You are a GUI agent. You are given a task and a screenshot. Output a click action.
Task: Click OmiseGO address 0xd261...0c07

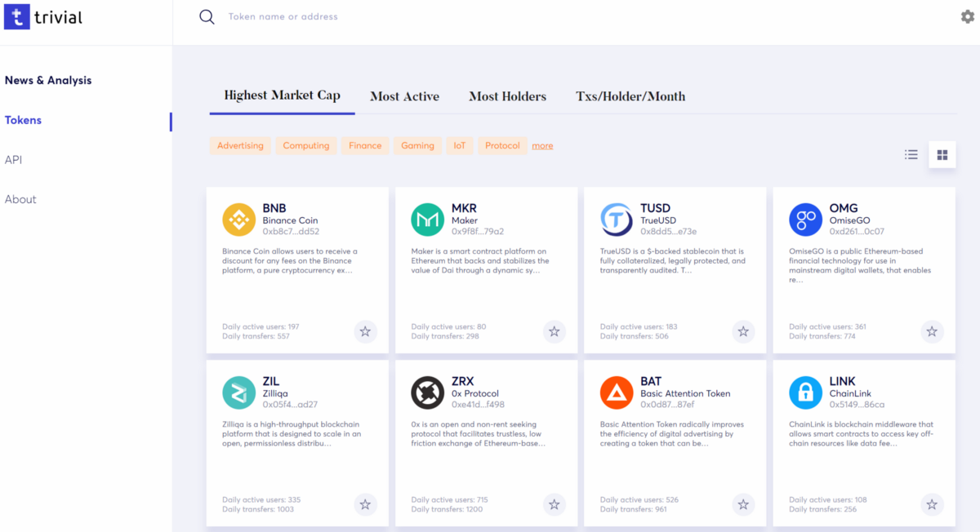tap(857, 232)
